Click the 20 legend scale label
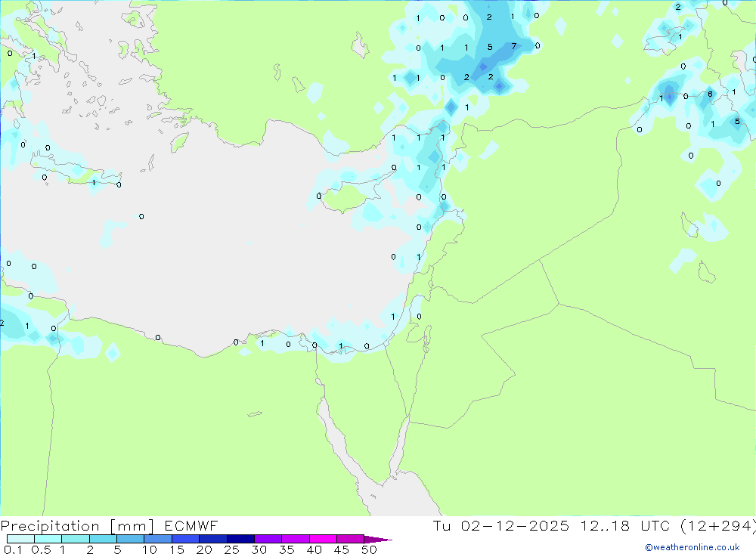The height and width of the screenshot is (554, 756). 204,549
